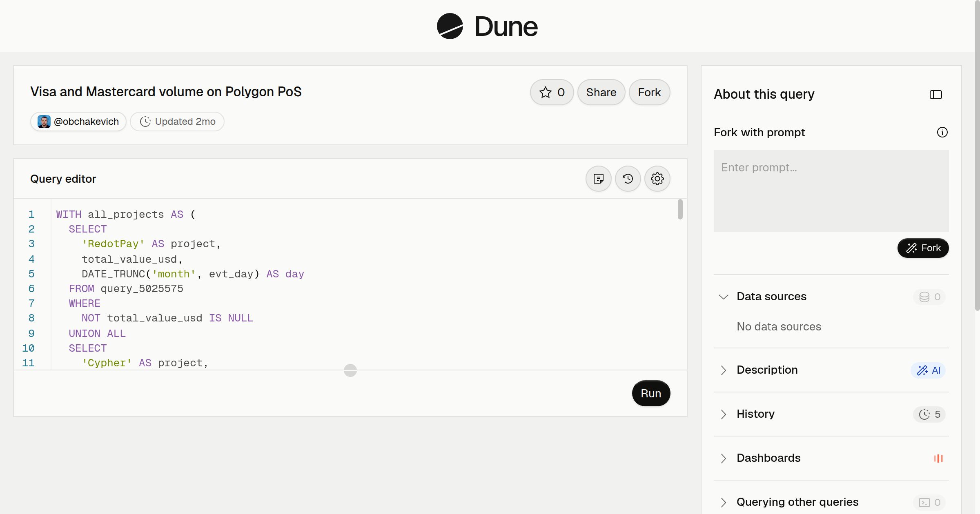980x514 pixels.
Task: Click the Dune logo icon
Action: (450, 26)
